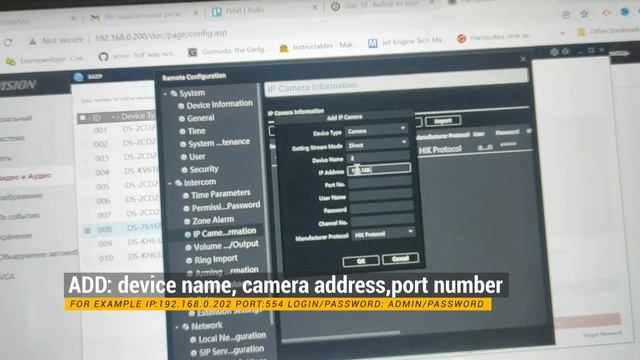This screenshot has height=360, width=640.
Task: Collapse the Network tree node
Action: (x=177, y=327)
